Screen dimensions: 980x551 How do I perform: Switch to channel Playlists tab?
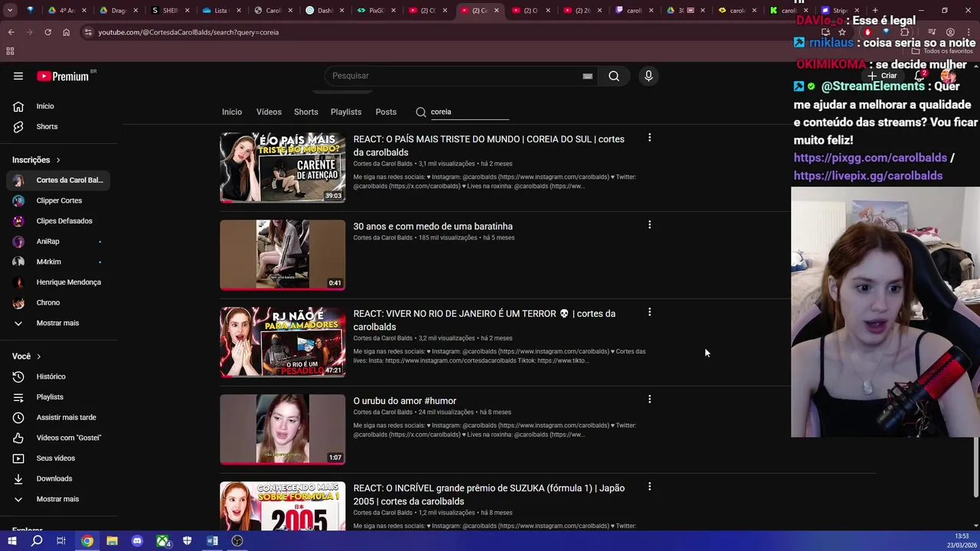(346, 112)
